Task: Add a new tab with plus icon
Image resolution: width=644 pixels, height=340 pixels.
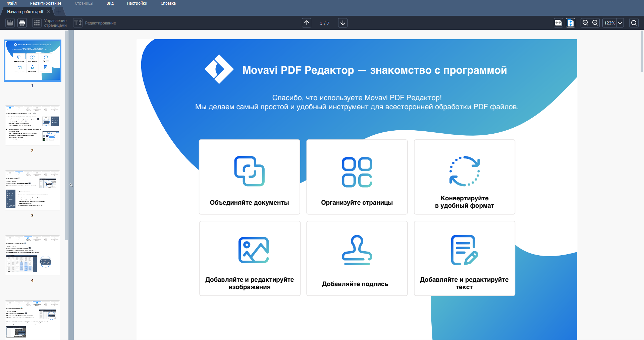Action: pos(59,12)
